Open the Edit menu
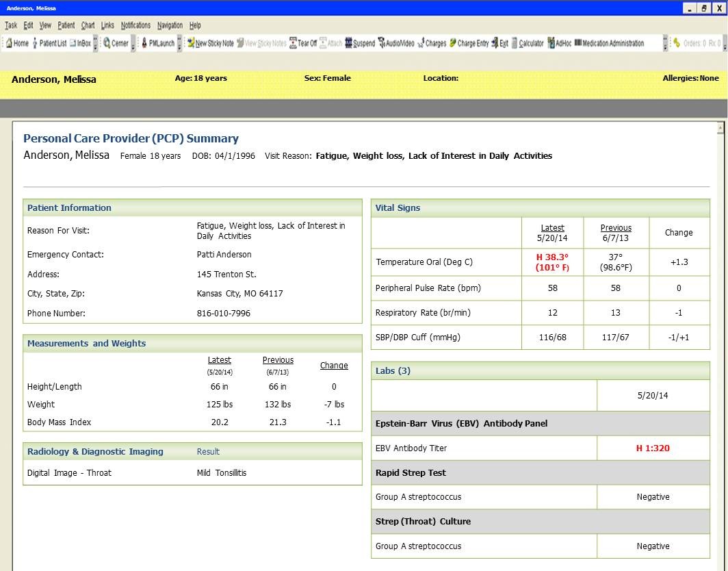Screen dimensions: 728x571 (28, 25)
